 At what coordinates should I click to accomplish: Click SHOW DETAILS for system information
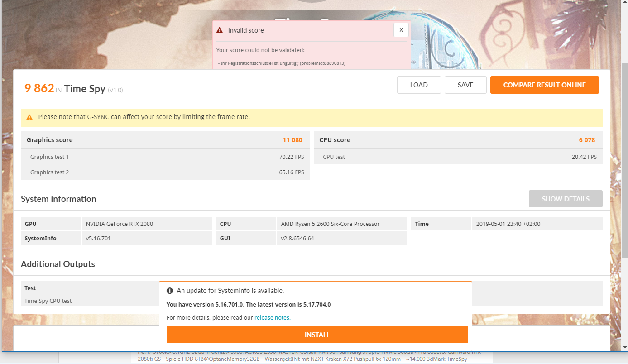[566, 199]
